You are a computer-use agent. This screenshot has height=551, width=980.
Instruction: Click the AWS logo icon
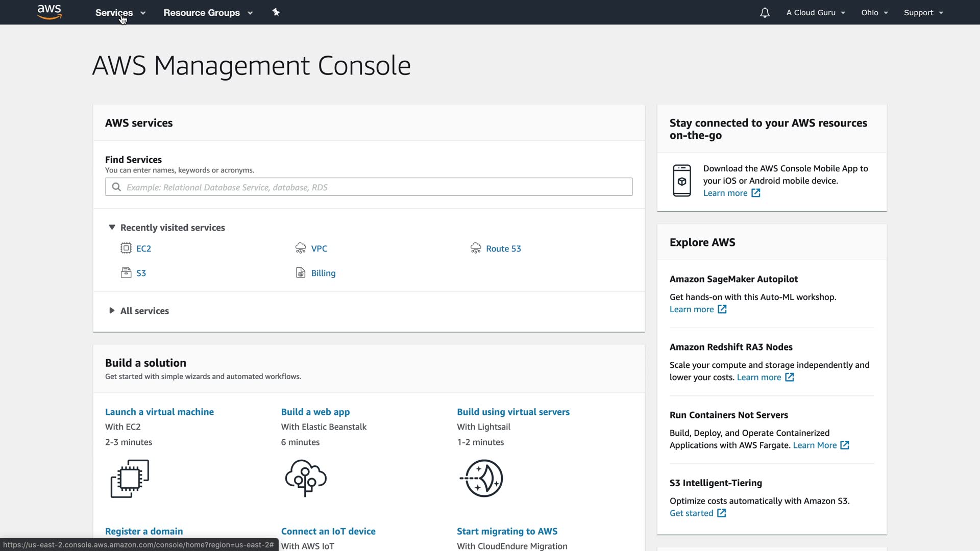(50, 12)
